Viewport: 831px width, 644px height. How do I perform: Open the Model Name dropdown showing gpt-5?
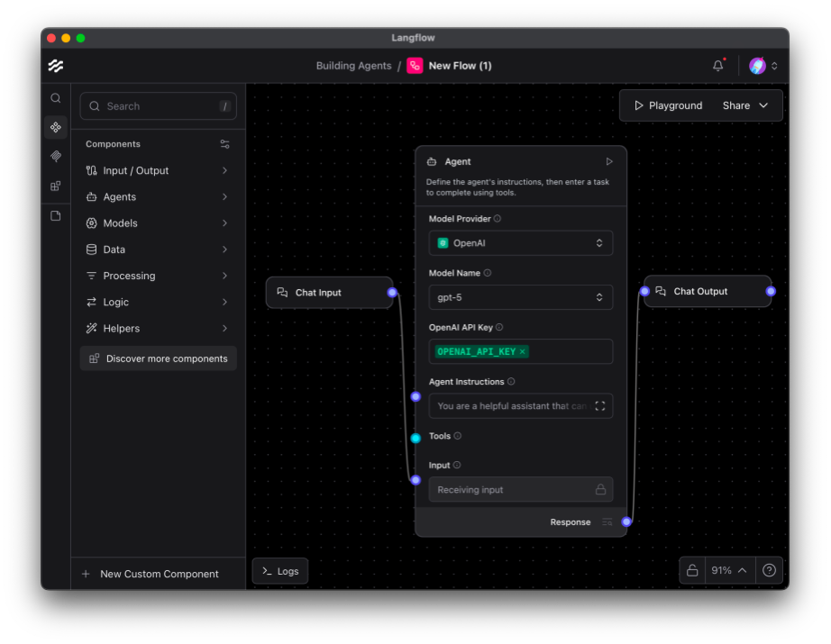[520, 297]
